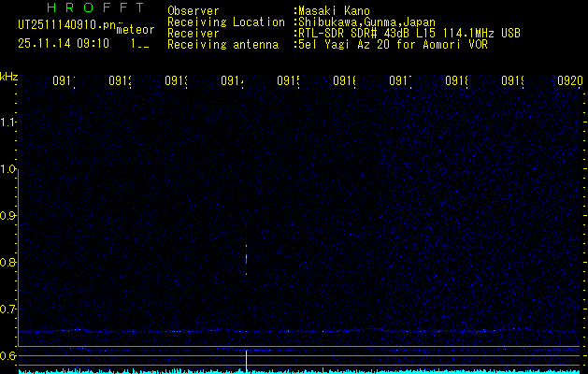The width and height of the screenshot is (588, 374).
Task: Click the yellow vertical spike in the bottom strip
Action: pyautogui.click(x=247, y=362)
